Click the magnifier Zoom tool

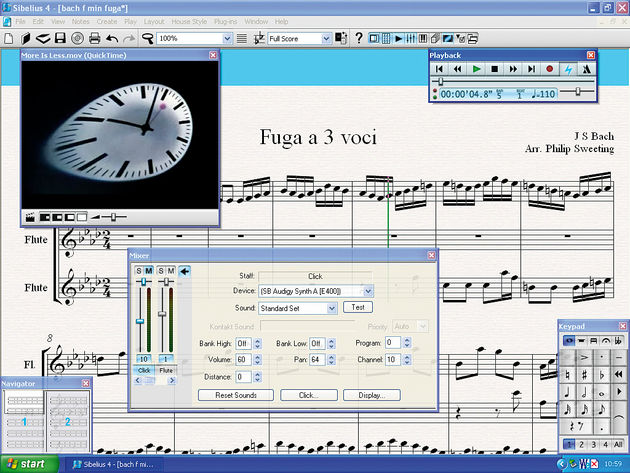pos(147,39)
